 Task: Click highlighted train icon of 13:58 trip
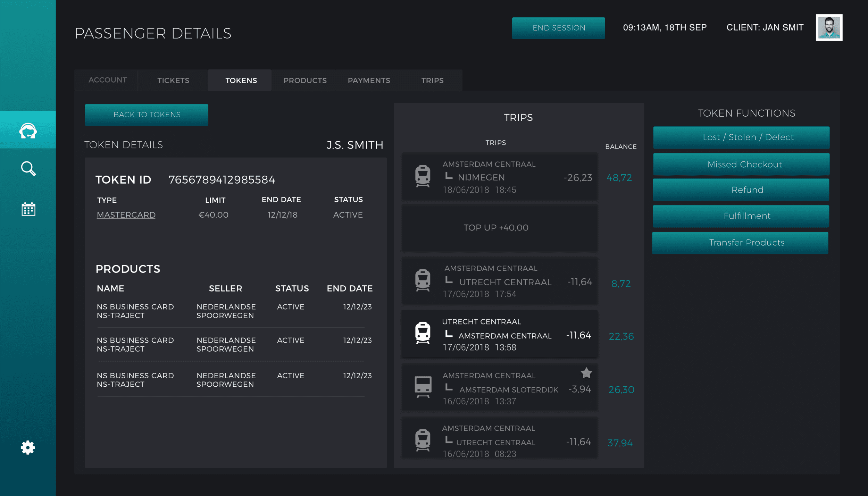[x=423, y=333]
